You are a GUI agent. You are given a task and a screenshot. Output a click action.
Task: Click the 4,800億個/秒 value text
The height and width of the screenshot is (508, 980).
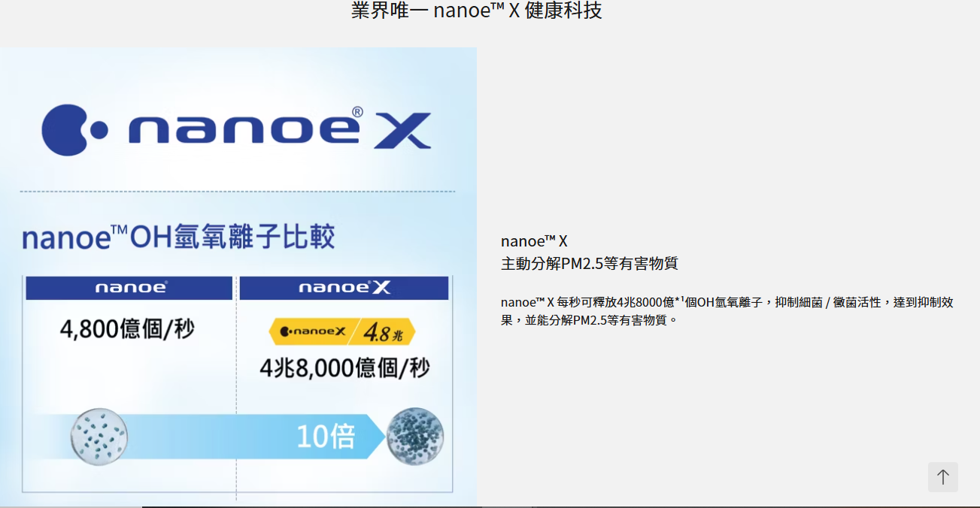(x=127, y=328)
